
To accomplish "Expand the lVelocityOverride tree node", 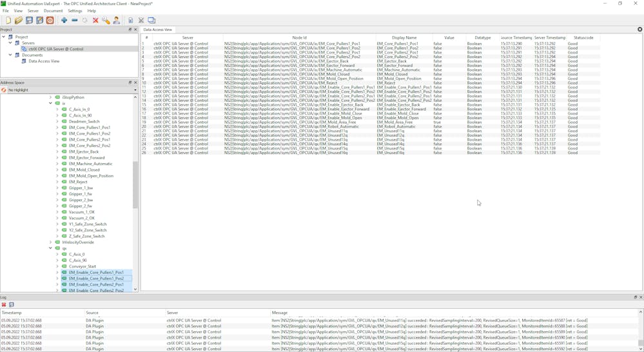I will (x=50, y=242).
